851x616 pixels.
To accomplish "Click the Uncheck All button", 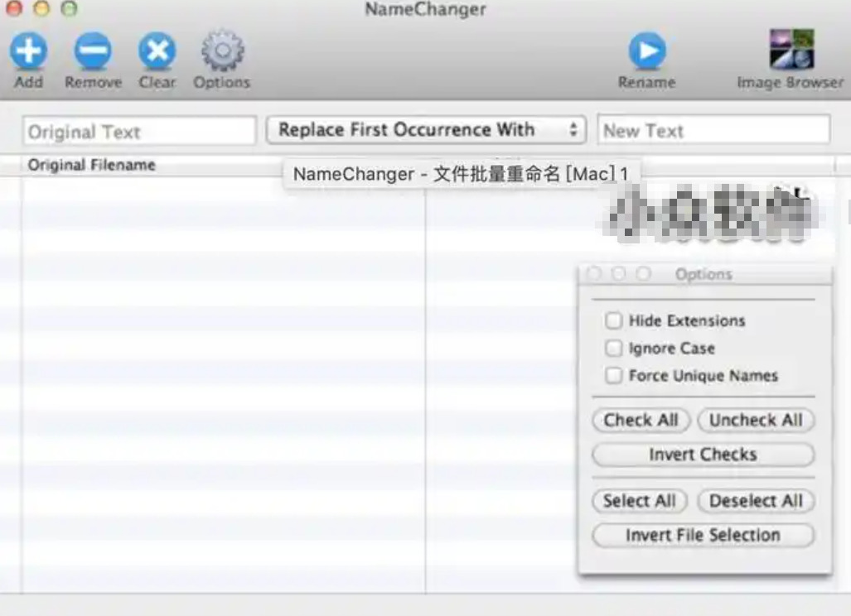I will (x=756, y=421).
